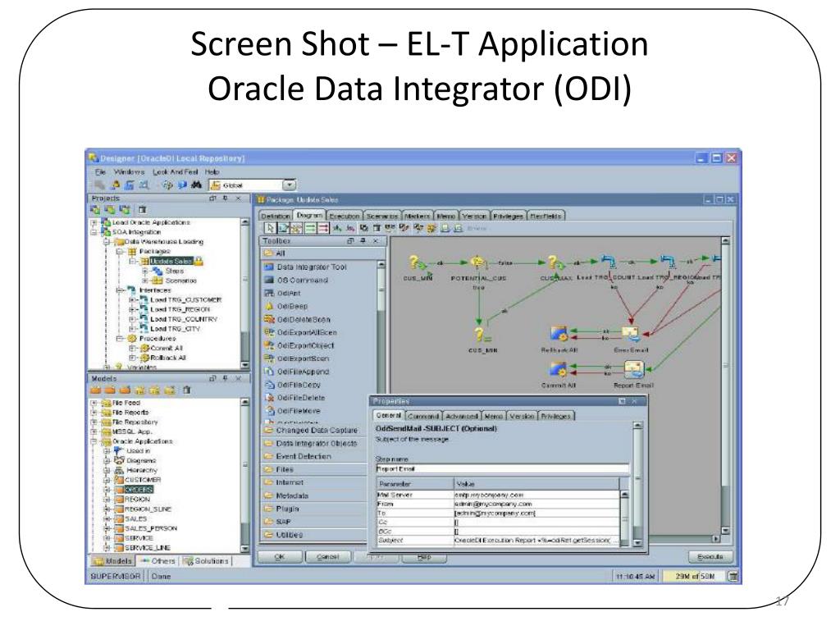Collapse the Update Sales package node
This screenshot has width=840, height=630.
click(132, 261)
